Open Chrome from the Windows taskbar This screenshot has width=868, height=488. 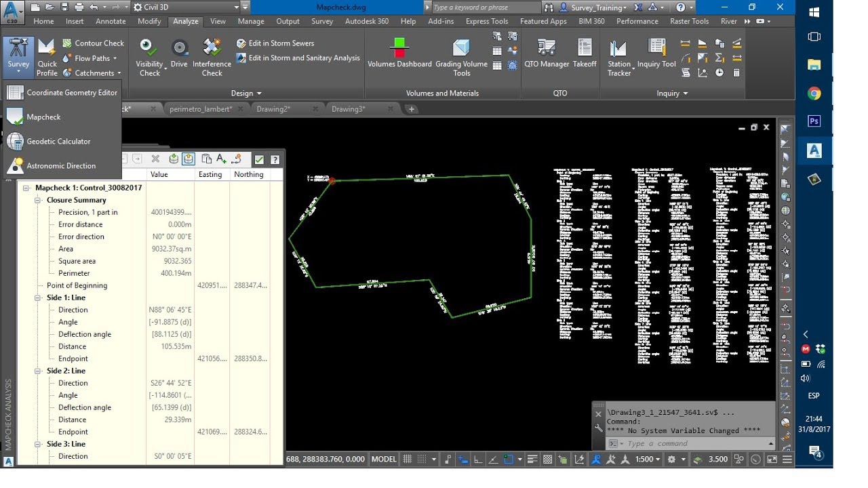pos(814,94)
